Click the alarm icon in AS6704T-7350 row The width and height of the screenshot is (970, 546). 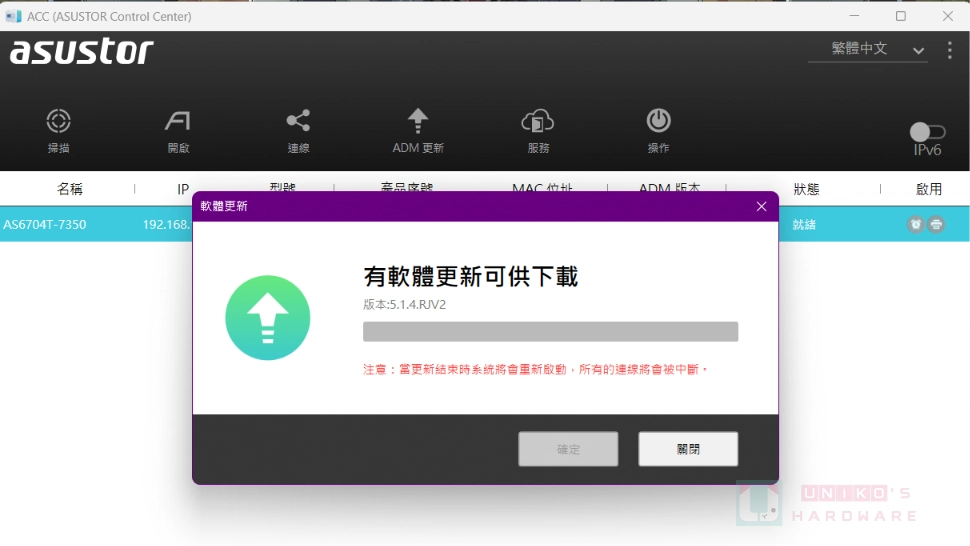[x=916, y=224]
